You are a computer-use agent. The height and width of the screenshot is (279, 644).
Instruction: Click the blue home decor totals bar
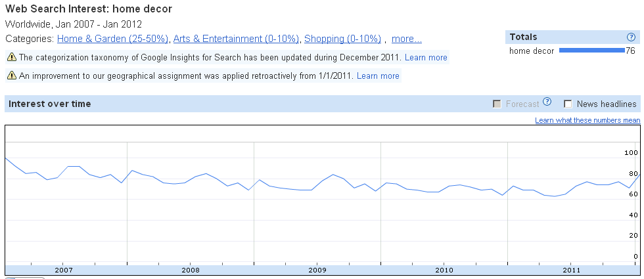tap(591, 51)
